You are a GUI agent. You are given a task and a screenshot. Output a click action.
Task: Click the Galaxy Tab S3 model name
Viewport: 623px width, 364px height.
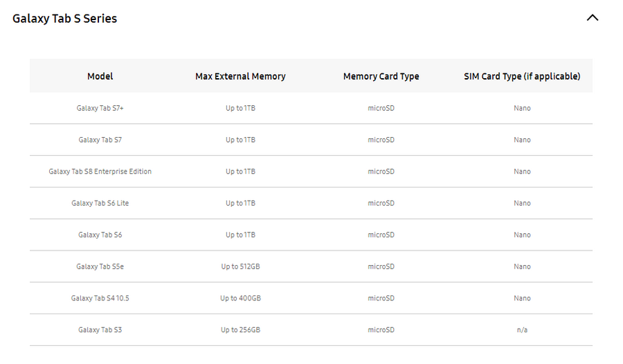pos(100,330)
